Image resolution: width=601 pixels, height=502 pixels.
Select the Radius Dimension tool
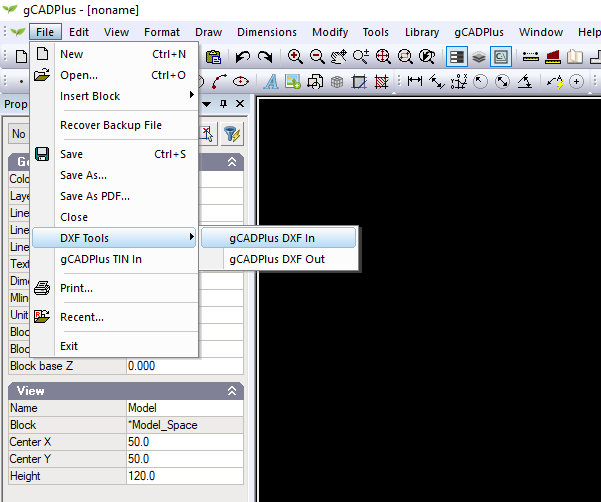481,81
